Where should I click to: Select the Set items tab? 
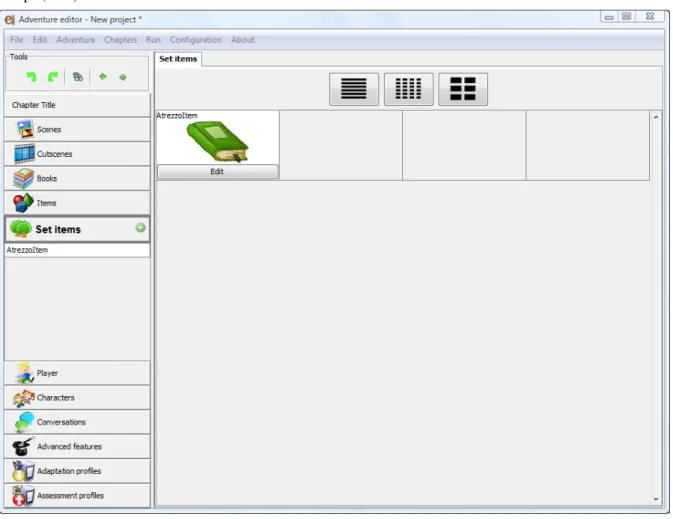click(x=178, y=59)
